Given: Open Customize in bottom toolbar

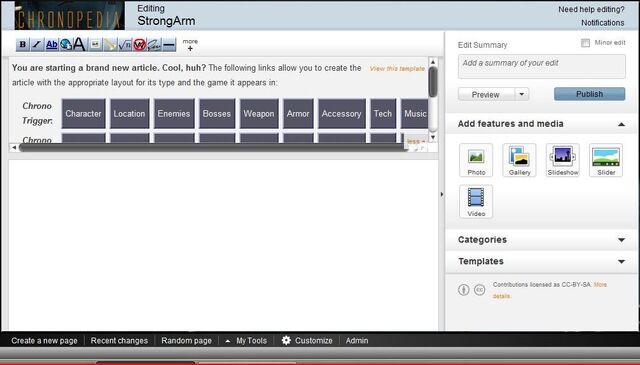Looking at the screenshot, I should click(313, 341).
